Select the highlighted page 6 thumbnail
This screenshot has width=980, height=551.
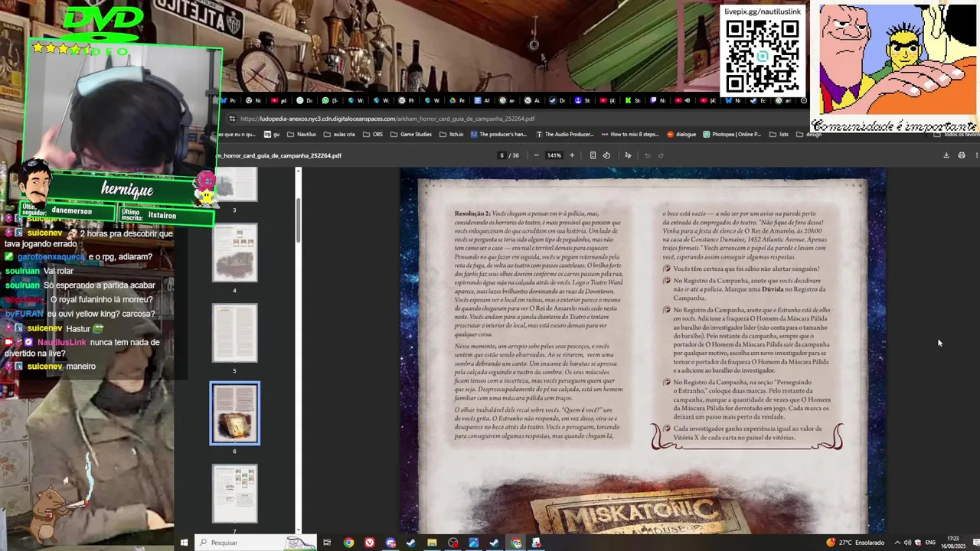(x=235, y=413)
